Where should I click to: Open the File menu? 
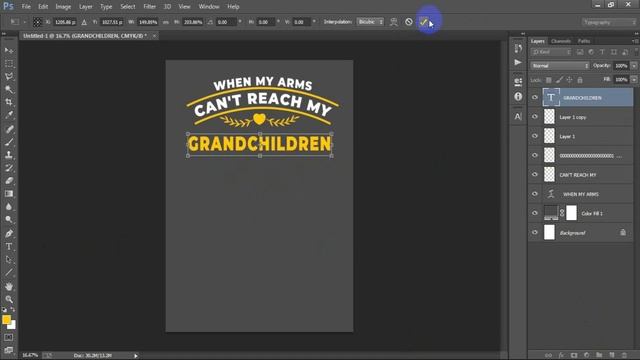26,7
